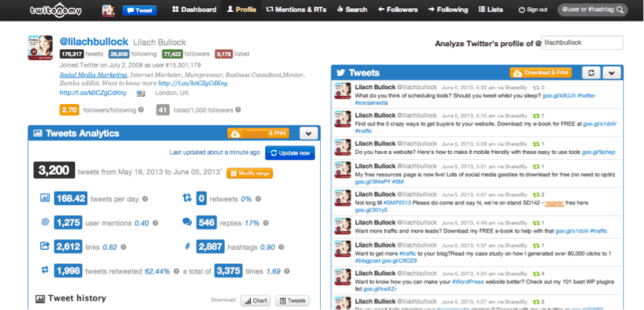Image resolution: width=644 pixels, height=310 pixels.
Task: Click the #socialmedia hashtag in first tweet
Action: point(371,103)
